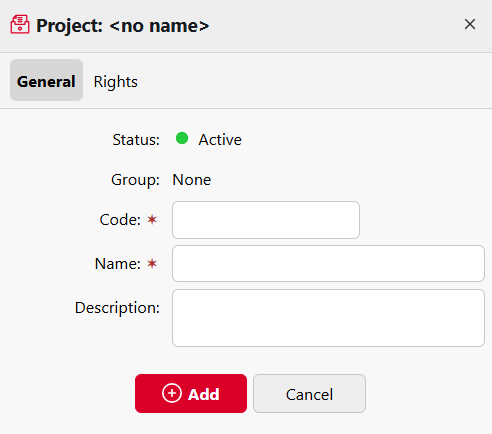The width and height of the screenshot is (492, 434).
Task: Close the Project dialog with the X
Action: (x=470, y=24)
